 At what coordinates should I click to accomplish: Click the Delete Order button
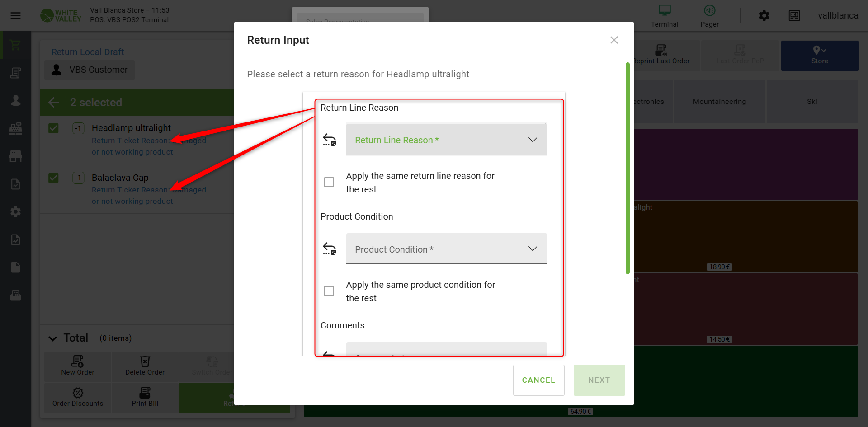pyautogui.click(x=145, y=366)
